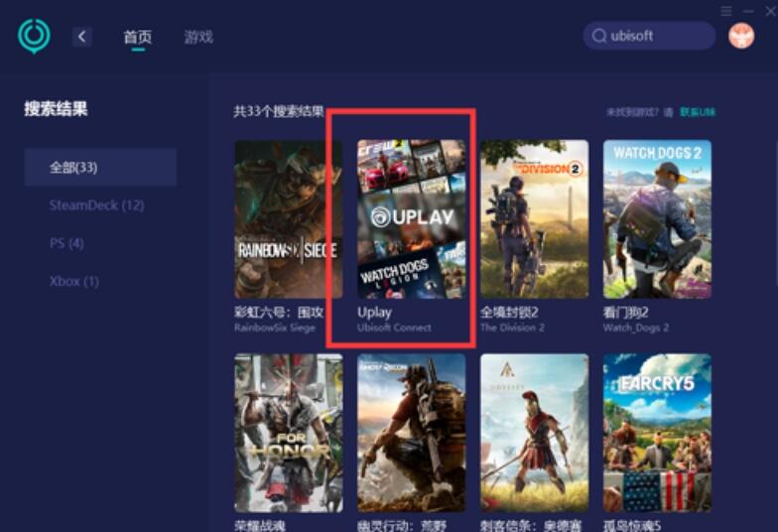Open the Assassin's Creed Odyssey cover
Image resolution: width=778 pixels, height=532 pixels.
pos(534,433)
